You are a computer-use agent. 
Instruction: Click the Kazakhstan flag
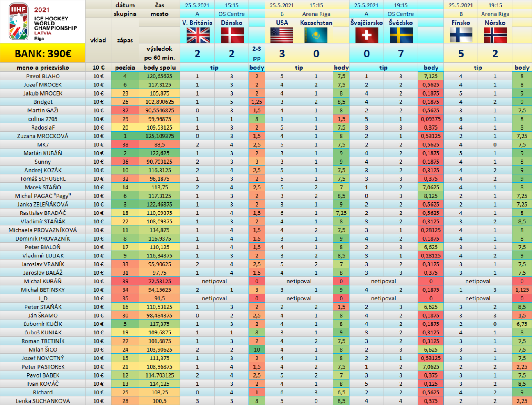tap(316, 35)
